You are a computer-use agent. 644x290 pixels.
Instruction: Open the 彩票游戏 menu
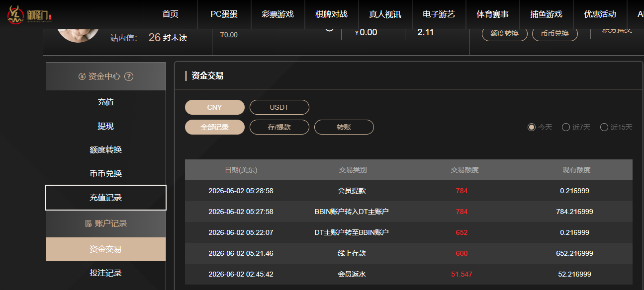(277, 14)
